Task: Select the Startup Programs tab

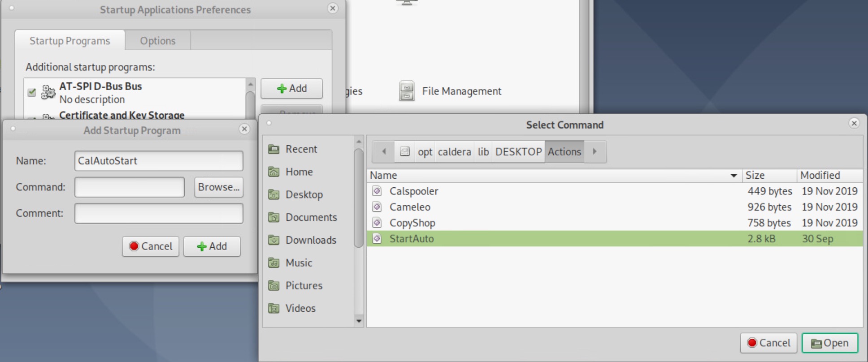Action: click(x=69, y=41)
